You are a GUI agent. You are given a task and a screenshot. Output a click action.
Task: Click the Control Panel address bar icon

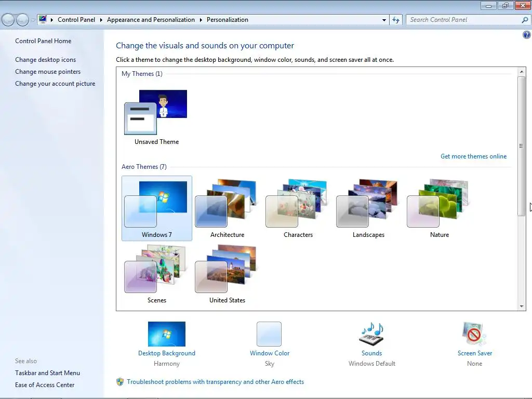point(43,19)
